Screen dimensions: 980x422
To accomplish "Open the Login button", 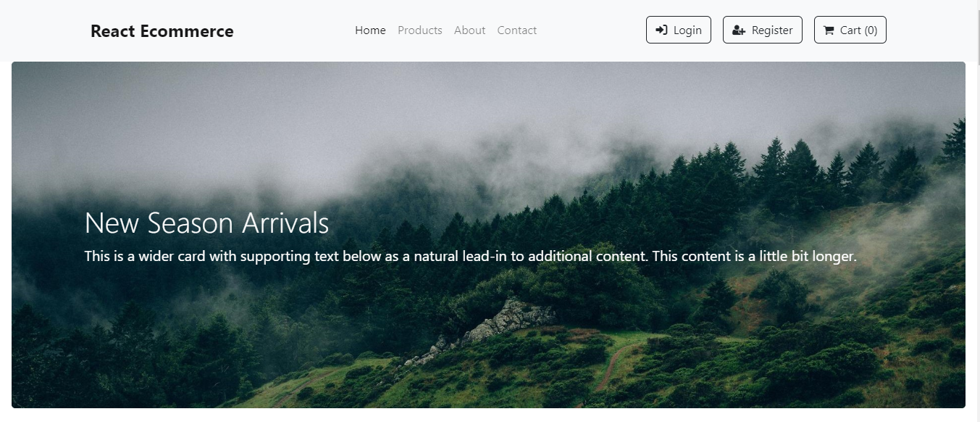I will 679,30.
